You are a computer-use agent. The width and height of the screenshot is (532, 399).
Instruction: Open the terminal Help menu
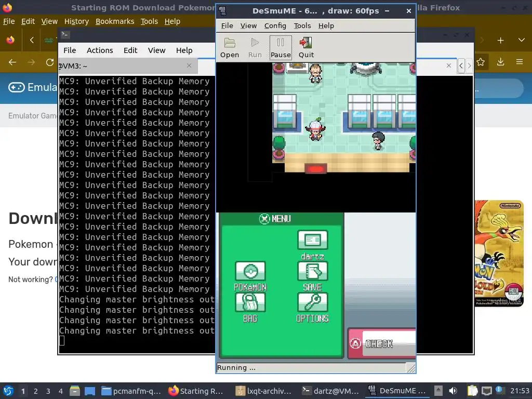(x=184, y=50)
